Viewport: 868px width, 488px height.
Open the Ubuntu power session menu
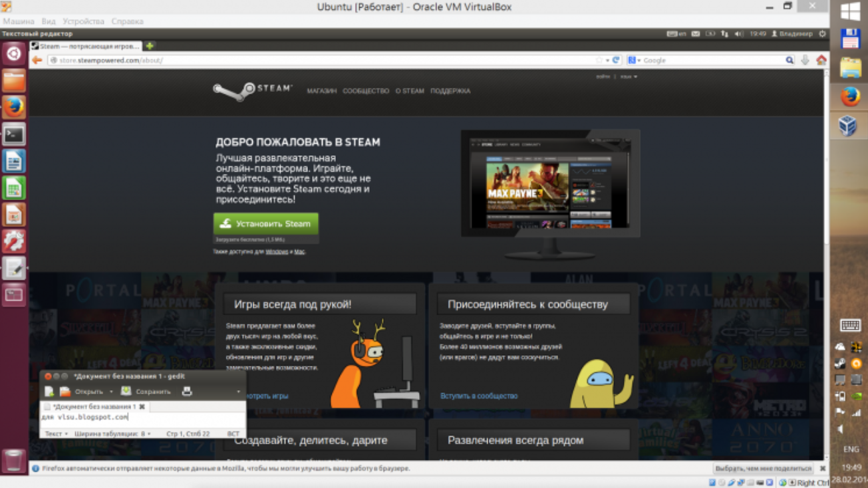822,34
